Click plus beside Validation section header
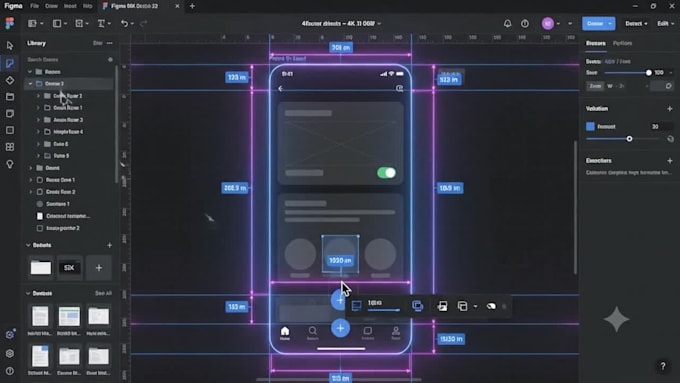The image size is (680, 383). coord(670,108)
